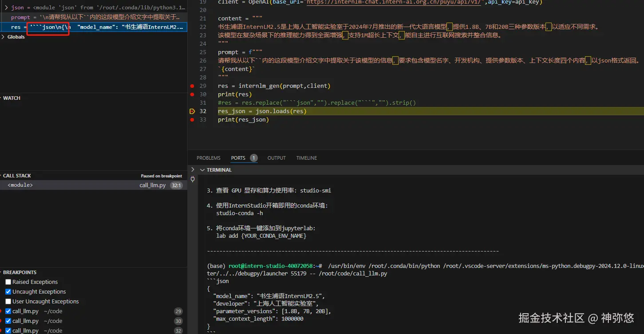This screenshot has width=644, height=334.
Task: Click terminal output line containing "max_context_length"
Action: [258, 319]
